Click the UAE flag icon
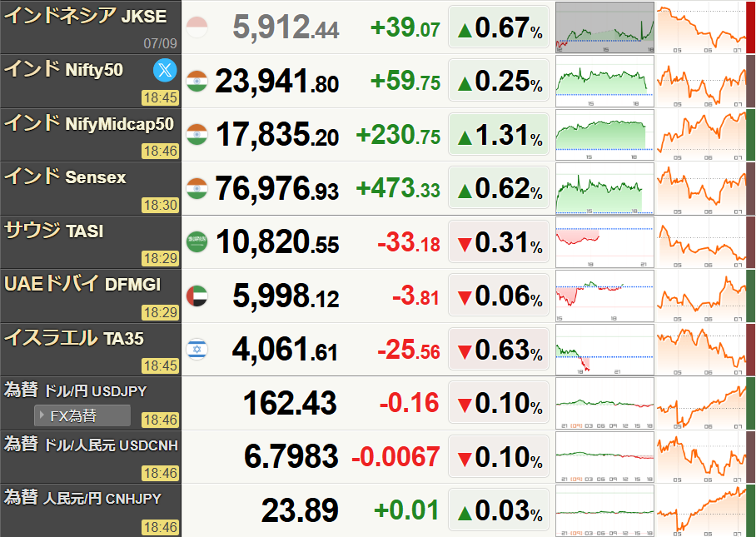Viewport: 756px width, 537px height. tap(196, 296)
